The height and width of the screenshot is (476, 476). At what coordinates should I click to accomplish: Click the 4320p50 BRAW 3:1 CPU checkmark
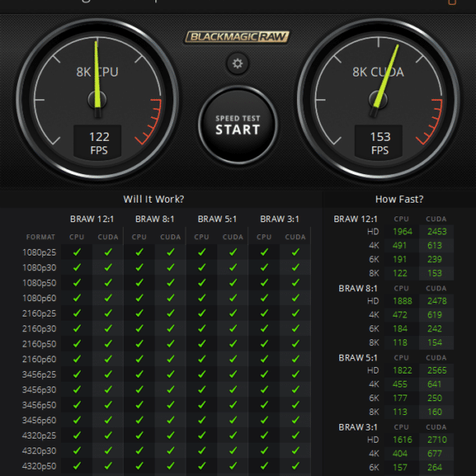[x=264, y=465]
